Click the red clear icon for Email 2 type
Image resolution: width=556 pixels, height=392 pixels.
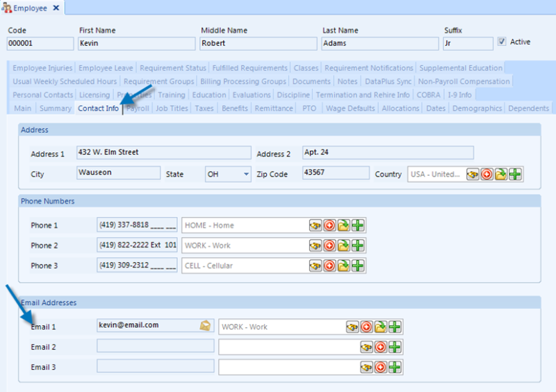click(381, 347)
